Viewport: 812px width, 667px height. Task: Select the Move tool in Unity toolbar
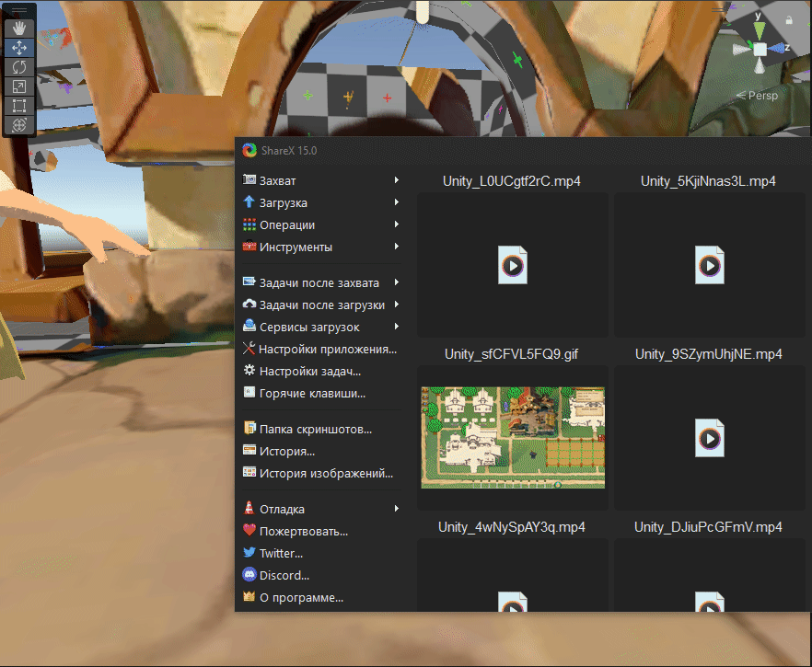pos(19,48)
